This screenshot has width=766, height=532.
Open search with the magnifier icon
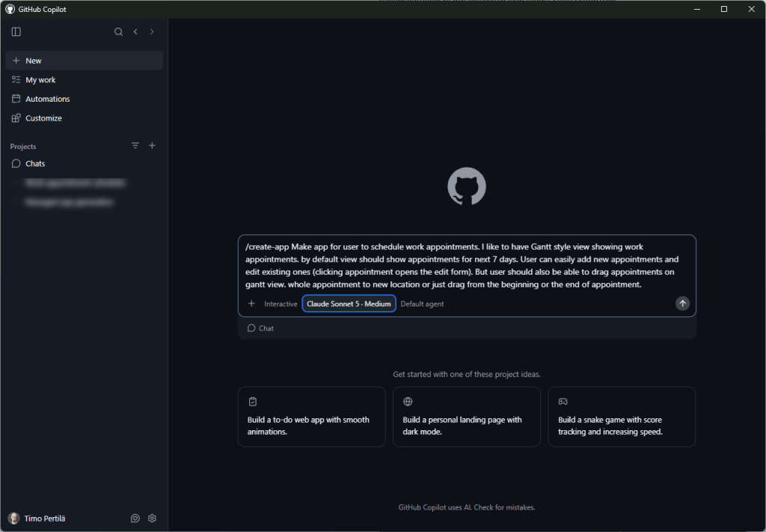point(118,31)
